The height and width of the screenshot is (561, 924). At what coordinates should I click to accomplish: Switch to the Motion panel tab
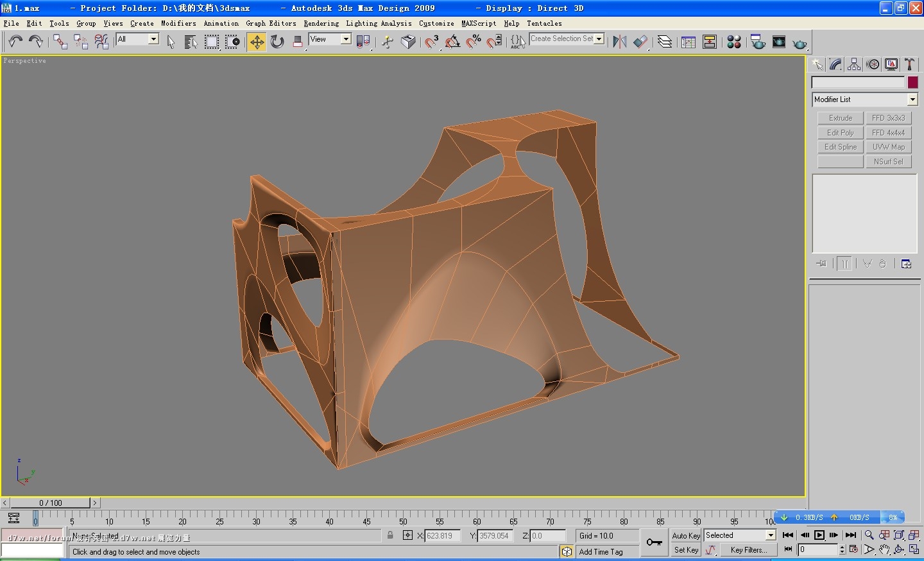[x=873, y=64]
